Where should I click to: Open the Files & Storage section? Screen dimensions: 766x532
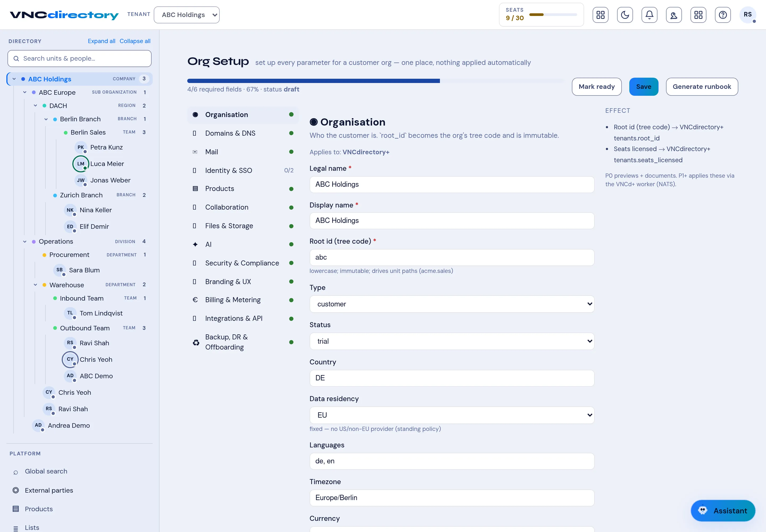pyautogui.click(x=243, y=226)
